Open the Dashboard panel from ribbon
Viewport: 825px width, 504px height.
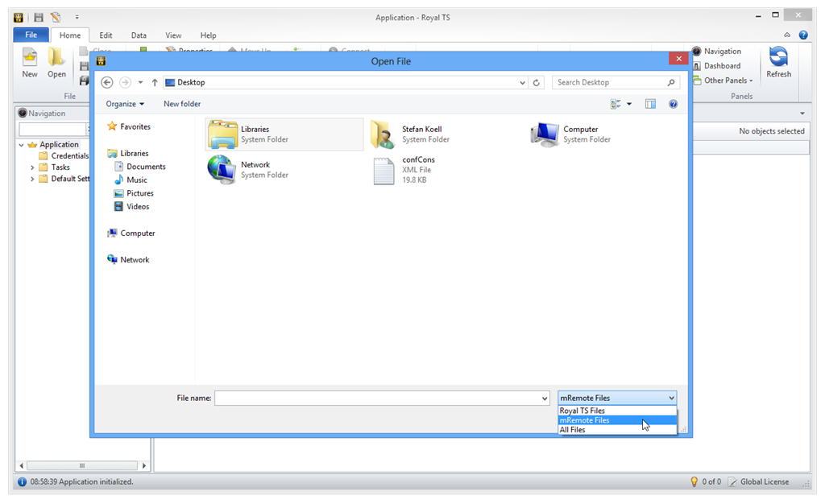point(716,66)
